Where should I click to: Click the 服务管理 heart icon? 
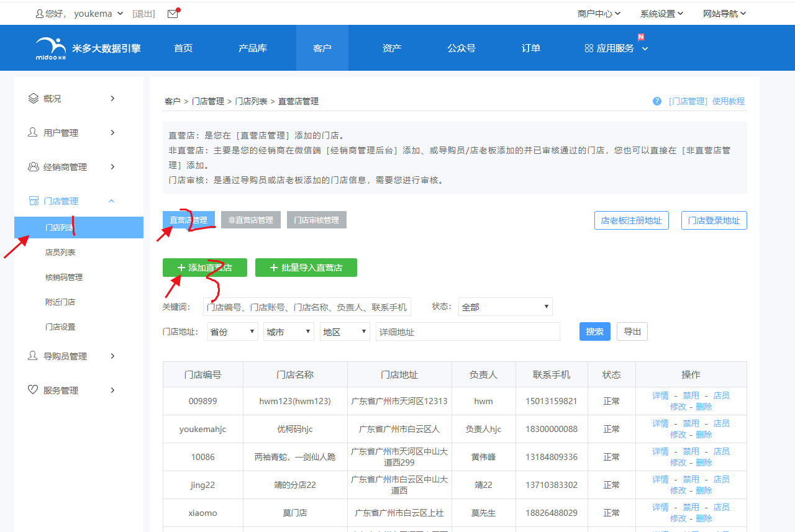tap(34, 390)
